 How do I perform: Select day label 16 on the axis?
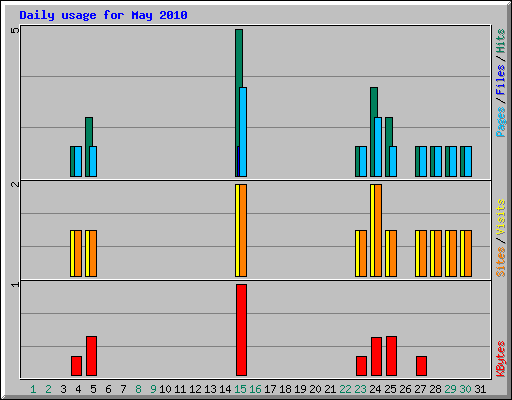255,389
